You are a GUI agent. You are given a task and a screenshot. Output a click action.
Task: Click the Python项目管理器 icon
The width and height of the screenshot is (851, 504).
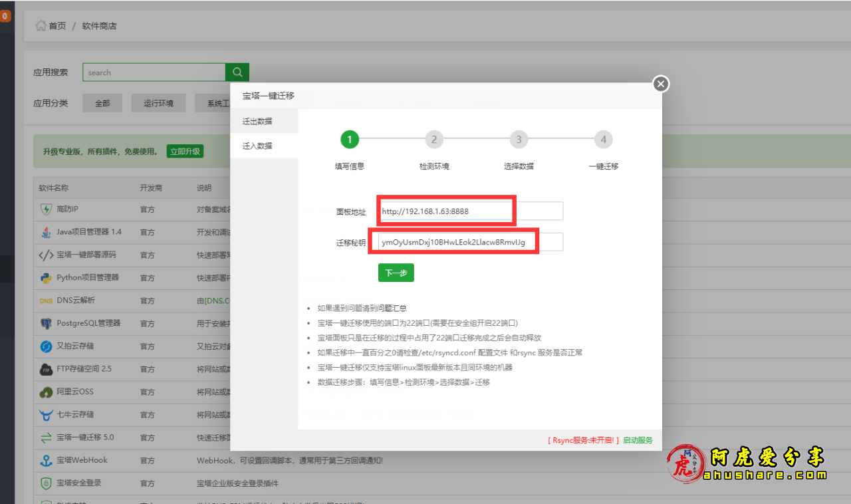pos(46,278)
